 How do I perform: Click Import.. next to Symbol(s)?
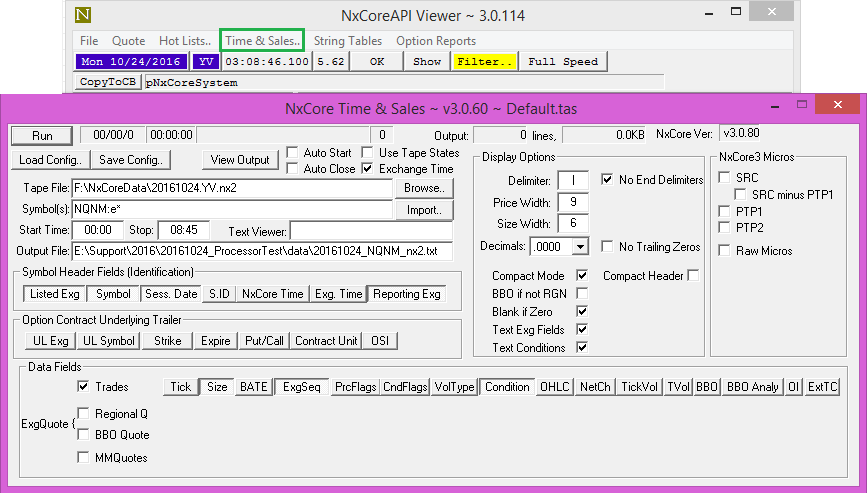(424, 210)
